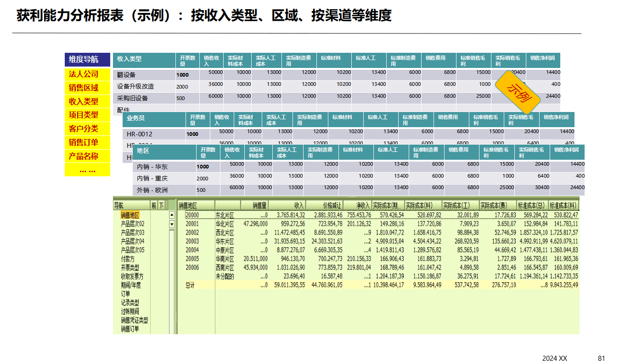Click the 净收入 column header
This screenshot has width=642, height=364.
point(357,206)
